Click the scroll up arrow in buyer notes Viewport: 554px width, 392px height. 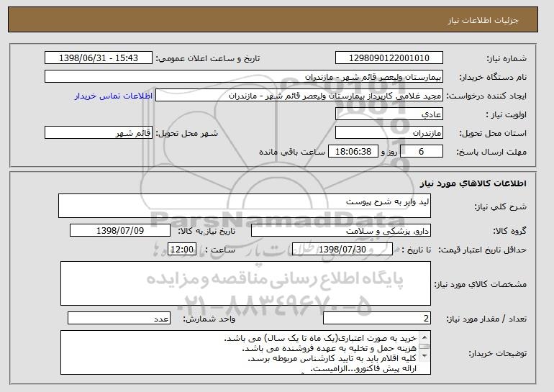[x=424, y=336]
